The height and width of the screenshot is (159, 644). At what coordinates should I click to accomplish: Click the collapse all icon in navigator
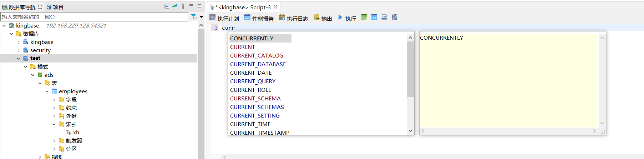tap(167, 6)
